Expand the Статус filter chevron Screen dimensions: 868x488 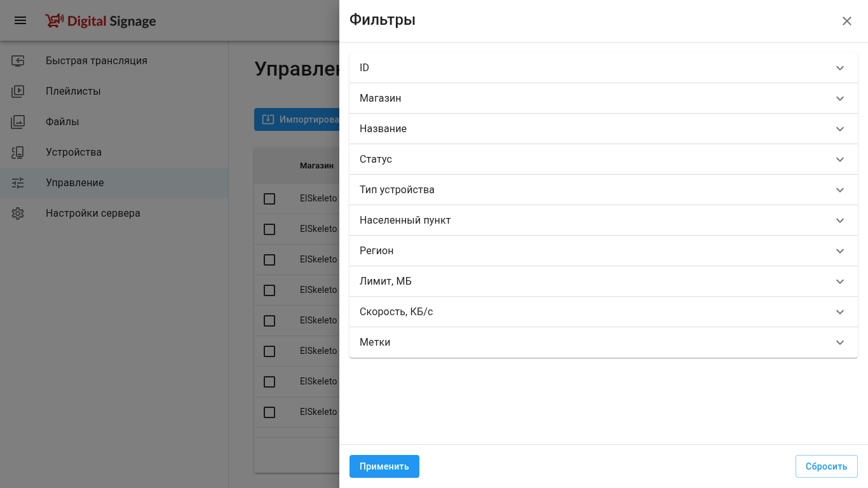(x=839, y=159)
